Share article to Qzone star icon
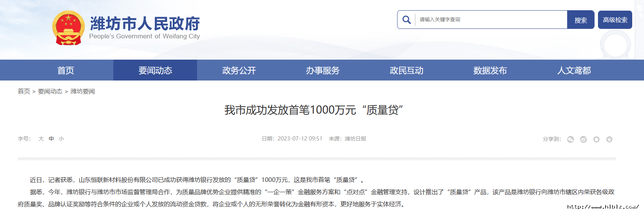Image resolution: width=644 pixels, height=218 pixels. pyautogui.click(x=609, y=139)
